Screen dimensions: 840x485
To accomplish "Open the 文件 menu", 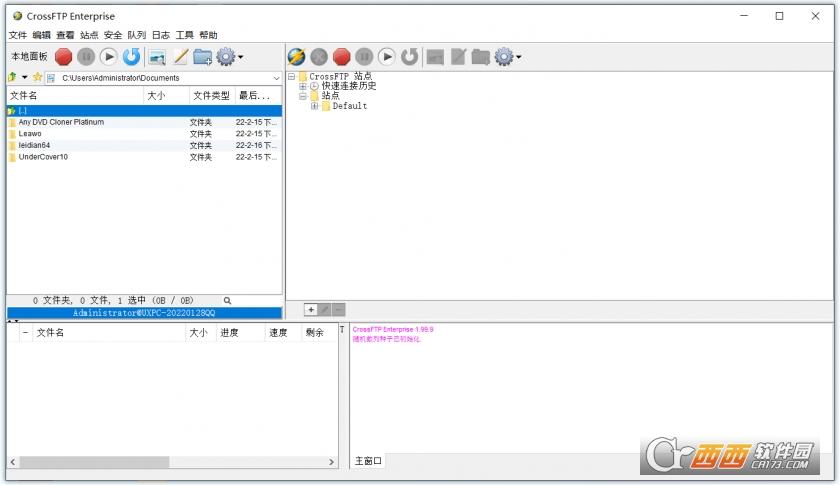I will pos(18,35).
